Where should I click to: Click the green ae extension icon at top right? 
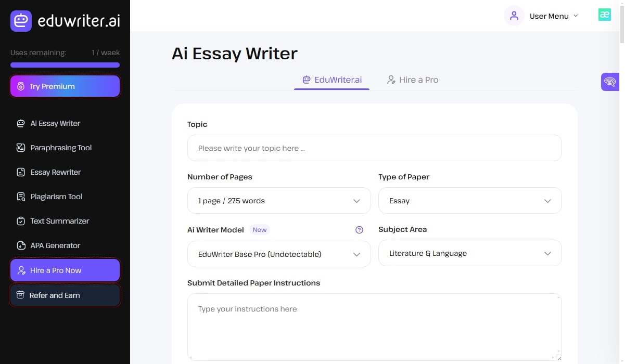tap(604, 15)
